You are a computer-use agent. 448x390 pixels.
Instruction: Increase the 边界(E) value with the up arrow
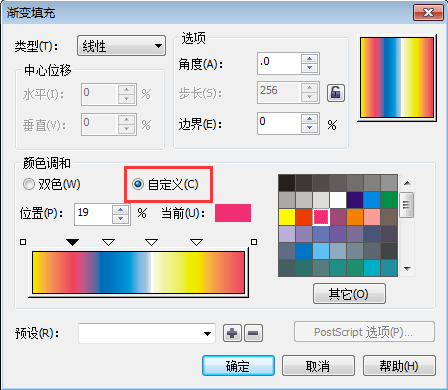309,118
